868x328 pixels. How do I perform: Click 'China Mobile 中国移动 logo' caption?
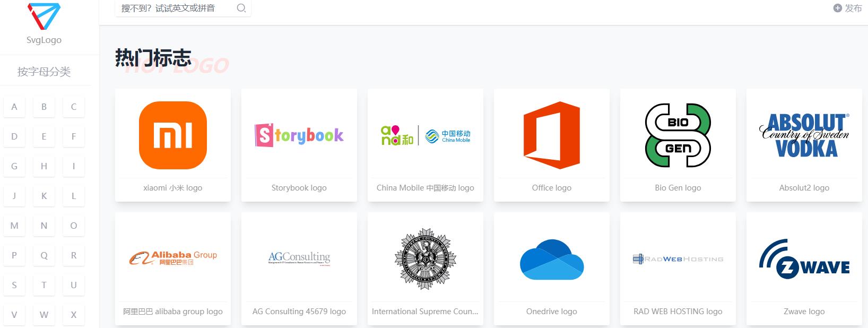[426, 188]
